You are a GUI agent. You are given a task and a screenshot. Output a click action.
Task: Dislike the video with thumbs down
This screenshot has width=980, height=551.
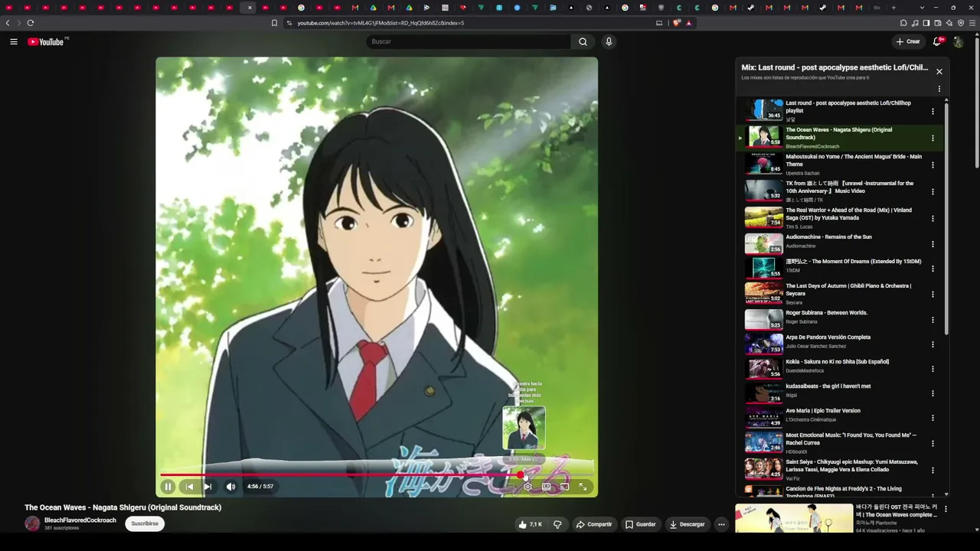(557, 524)
